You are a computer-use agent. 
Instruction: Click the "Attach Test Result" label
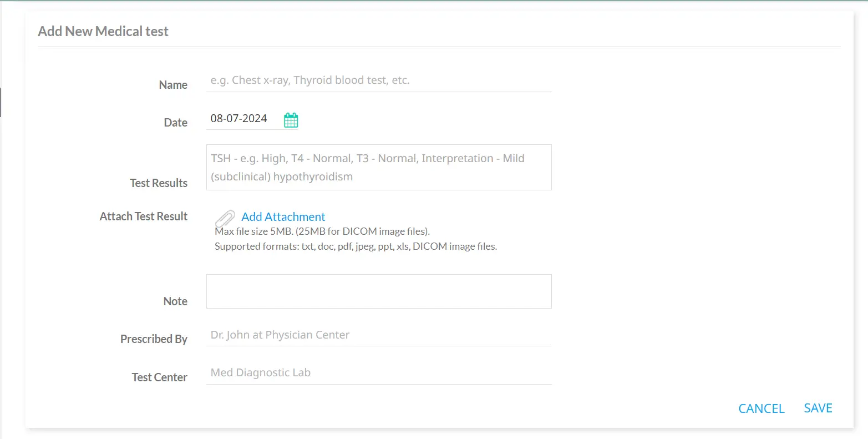(144, 216)
